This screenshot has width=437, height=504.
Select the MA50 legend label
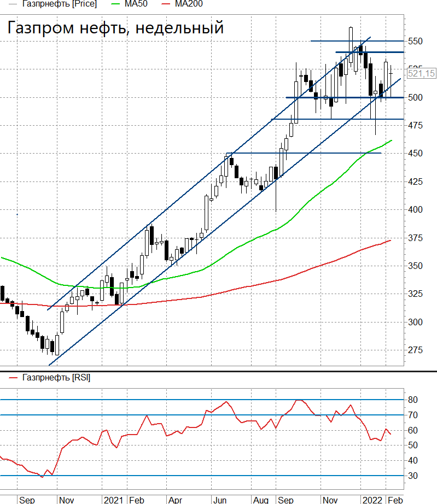(x=136, y=4)
